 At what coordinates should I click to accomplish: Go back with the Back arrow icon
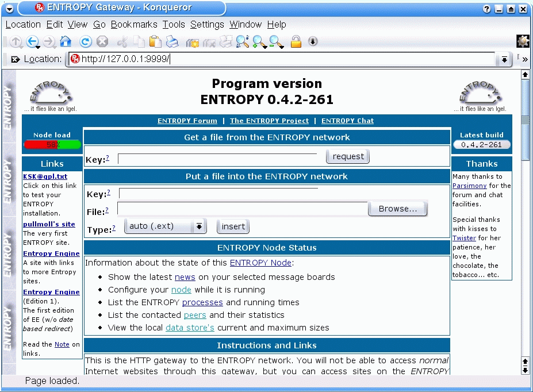(x=33, y=42)
